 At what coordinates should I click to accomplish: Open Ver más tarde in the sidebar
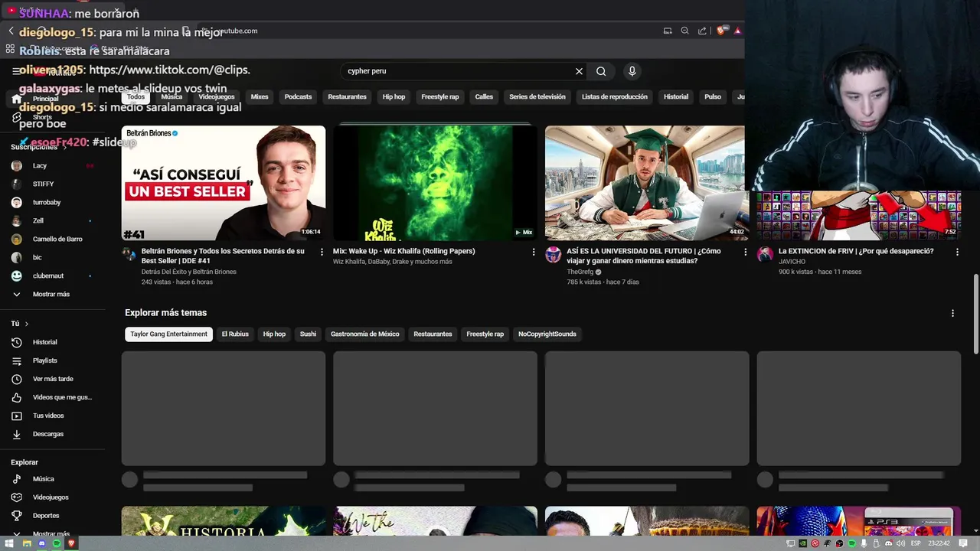[x=54, y=379]
